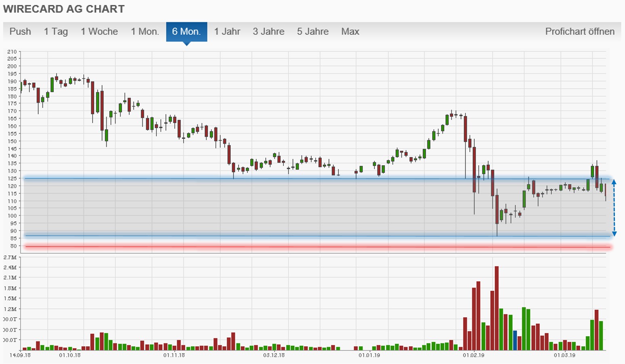Click the 03.12.18 date axis label
The image size is (625, 364).
coord(274,355)
